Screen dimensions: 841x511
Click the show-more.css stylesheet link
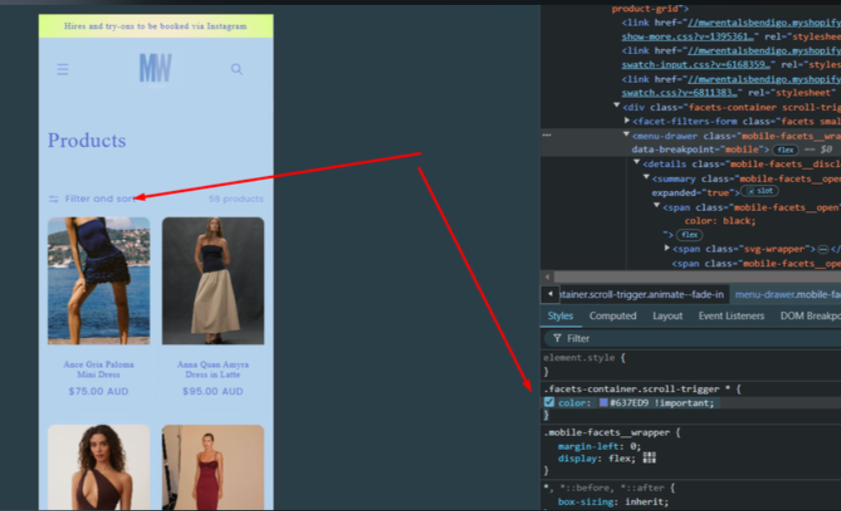click(690, 36)
